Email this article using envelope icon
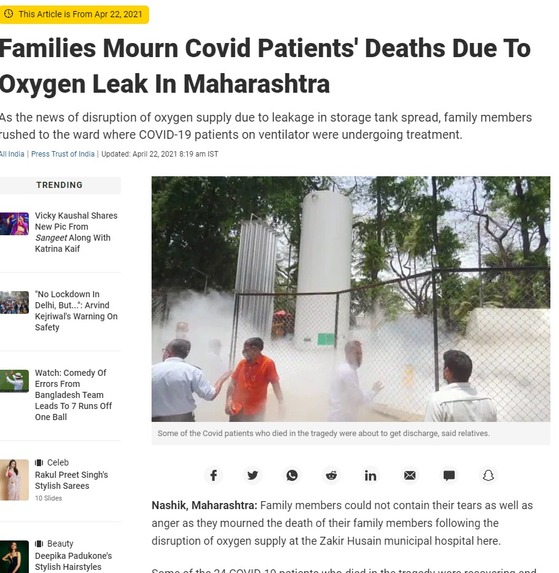The height and width of the screenshot is (573, 559). [x=410, y=475]
